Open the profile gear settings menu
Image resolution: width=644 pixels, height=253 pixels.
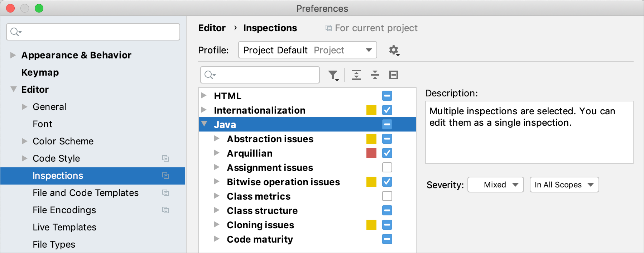394,50
